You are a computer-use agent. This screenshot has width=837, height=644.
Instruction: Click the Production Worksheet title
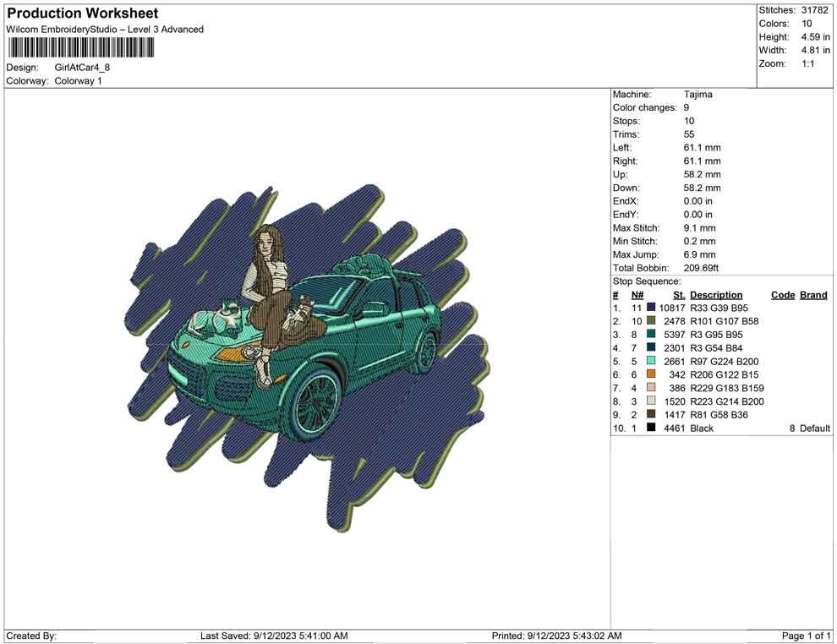click(83, 14)
